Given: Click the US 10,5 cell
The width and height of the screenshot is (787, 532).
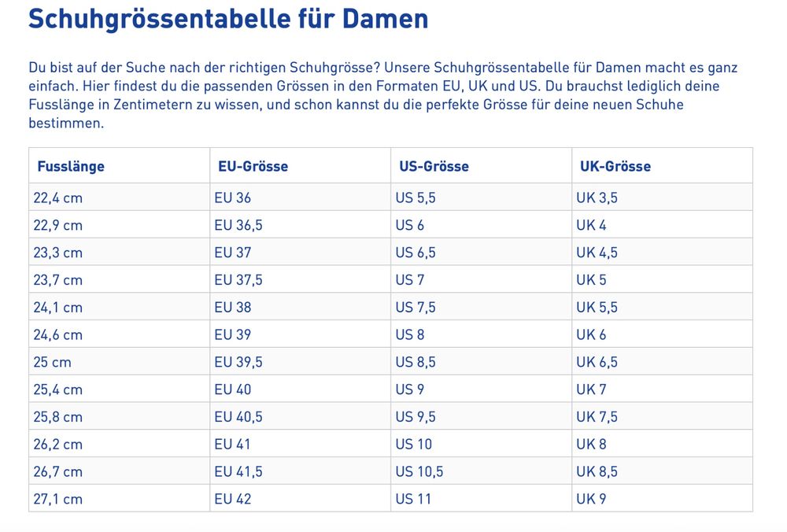Looking at the screenshot, I should pyautogui.click(x=482, y=471).
